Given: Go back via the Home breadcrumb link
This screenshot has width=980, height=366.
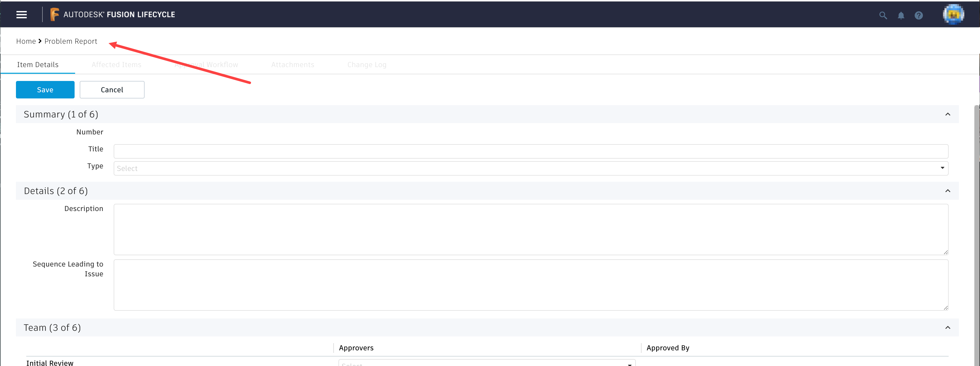Looking at the screenshot, I should [x=26, y=41].
